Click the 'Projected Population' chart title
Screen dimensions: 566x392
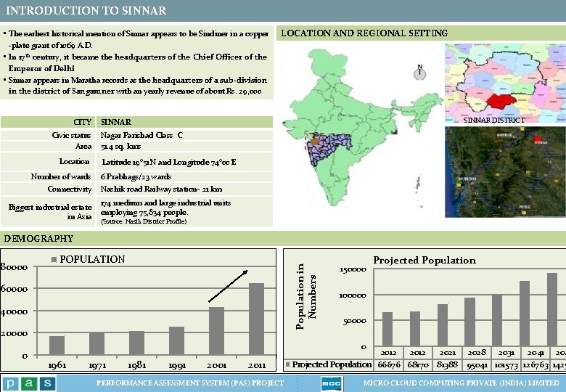(424, 261)
